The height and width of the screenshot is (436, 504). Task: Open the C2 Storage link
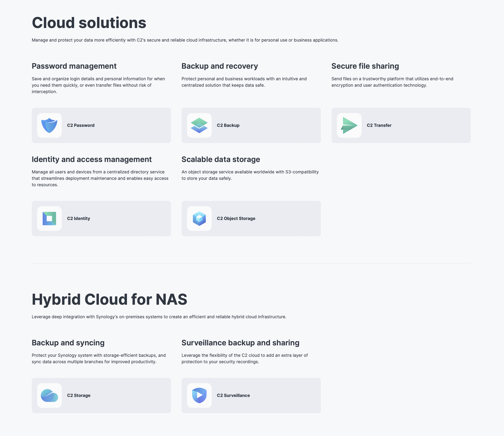click(101, 395)
